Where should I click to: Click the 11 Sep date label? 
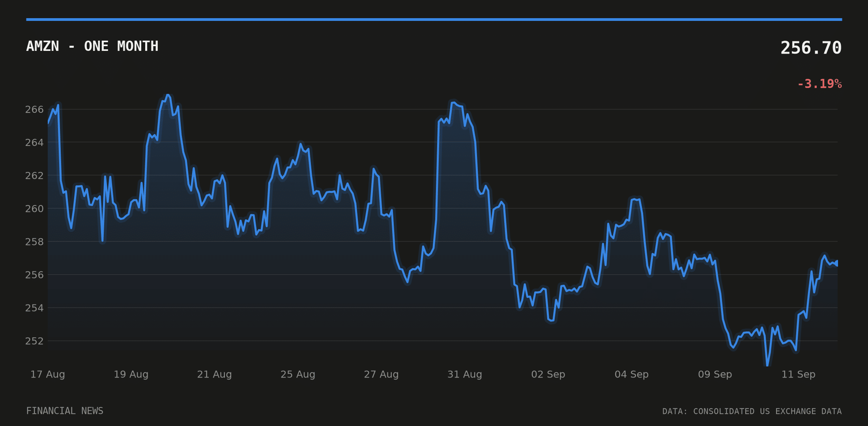click(798, 374)
